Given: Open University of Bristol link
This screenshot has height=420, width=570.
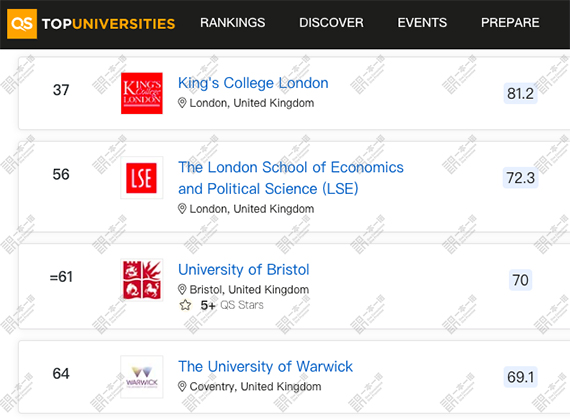Looking at the screenshot, I should coord(244,269).
